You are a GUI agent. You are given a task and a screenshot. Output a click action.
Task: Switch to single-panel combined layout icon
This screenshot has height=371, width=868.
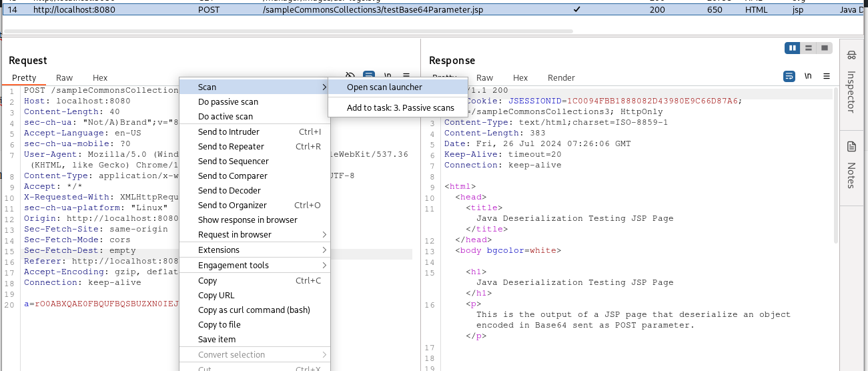click(825, 48)
